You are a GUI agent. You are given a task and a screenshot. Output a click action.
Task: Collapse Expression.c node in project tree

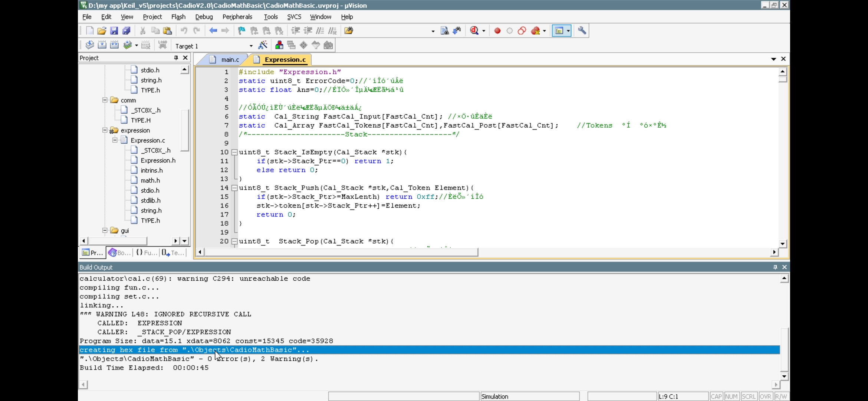click(x=115, y=140)
